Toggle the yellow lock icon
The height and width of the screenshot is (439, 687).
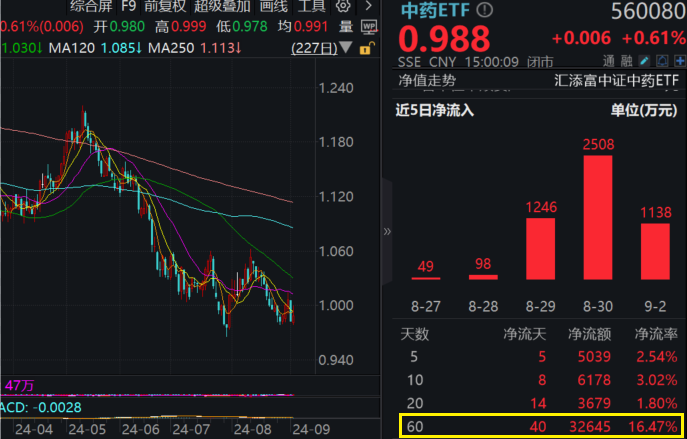pos(367,48)
